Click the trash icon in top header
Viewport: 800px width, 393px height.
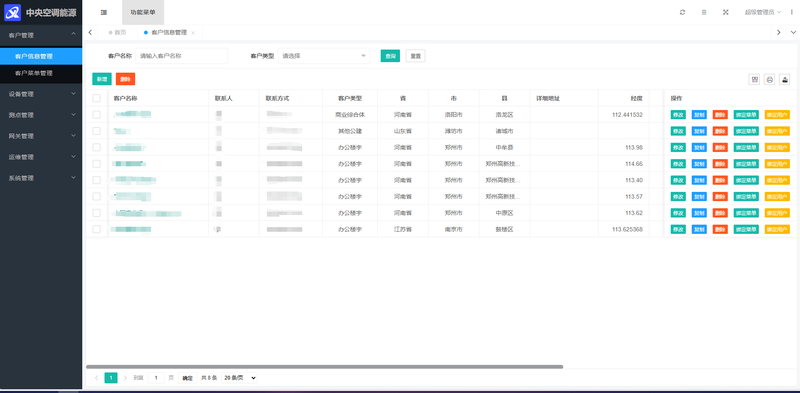click(704, 12)
